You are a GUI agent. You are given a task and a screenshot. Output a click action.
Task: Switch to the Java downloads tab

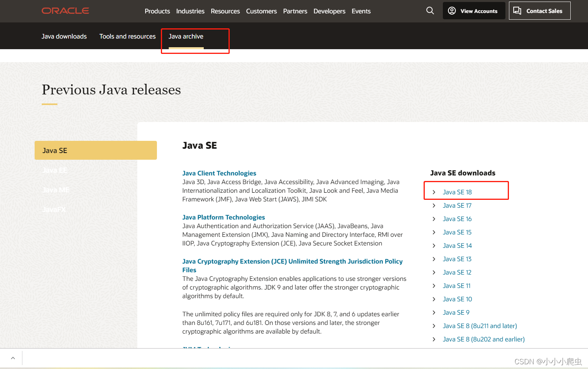pos(64,36)
